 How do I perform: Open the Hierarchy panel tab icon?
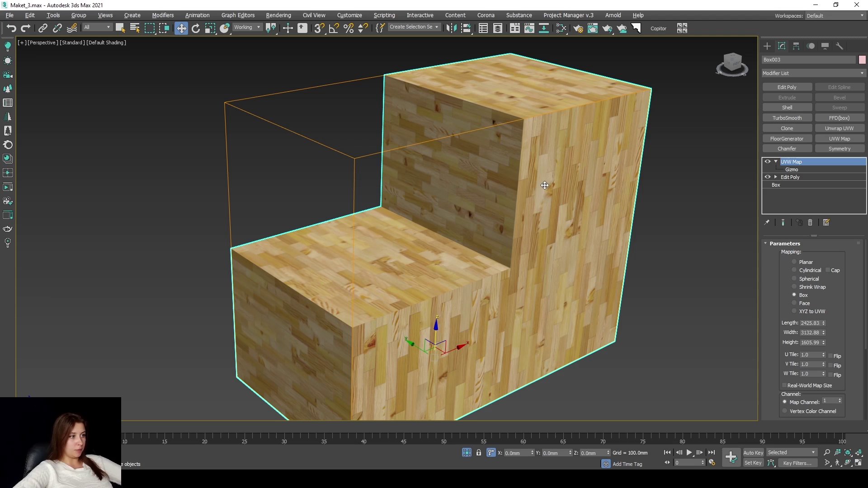pos(796,46)
